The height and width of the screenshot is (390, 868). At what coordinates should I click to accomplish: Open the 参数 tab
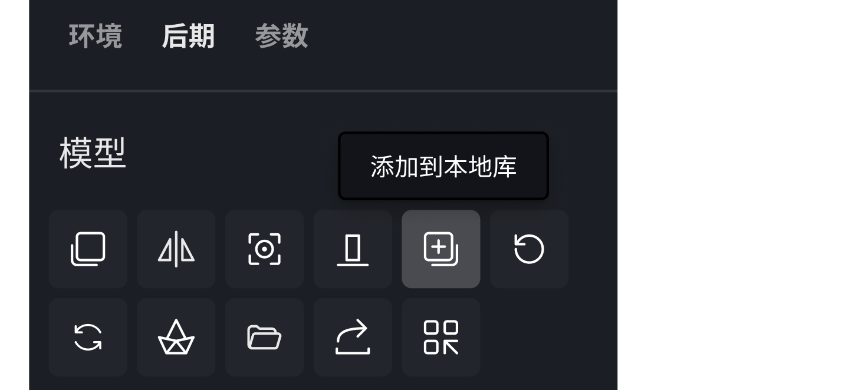click(281, 36)
